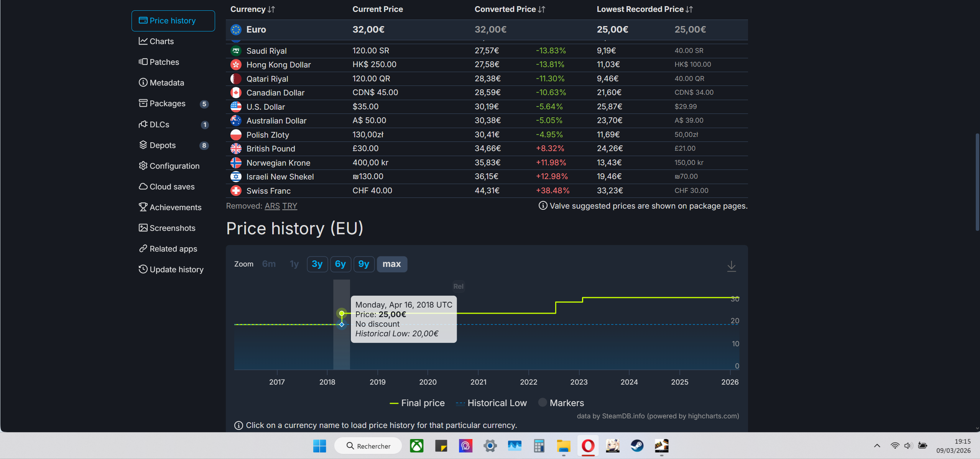
Task: Click the page vertical scrollbar thumb
Action: coord(977,182)
